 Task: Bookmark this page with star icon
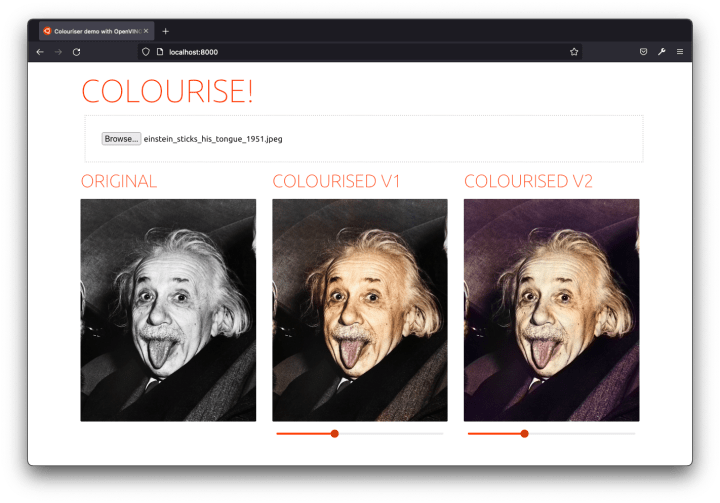574,51
